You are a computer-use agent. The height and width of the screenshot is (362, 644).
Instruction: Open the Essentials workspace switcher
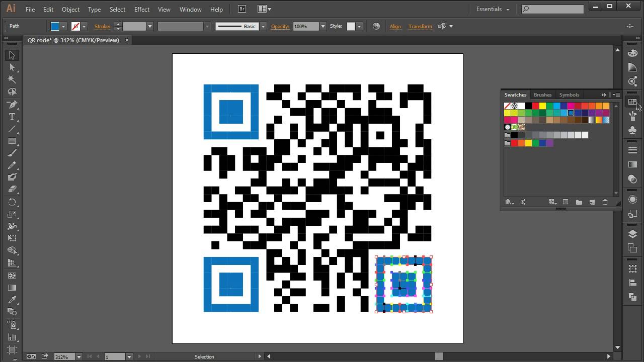click(x=493, y=9)
